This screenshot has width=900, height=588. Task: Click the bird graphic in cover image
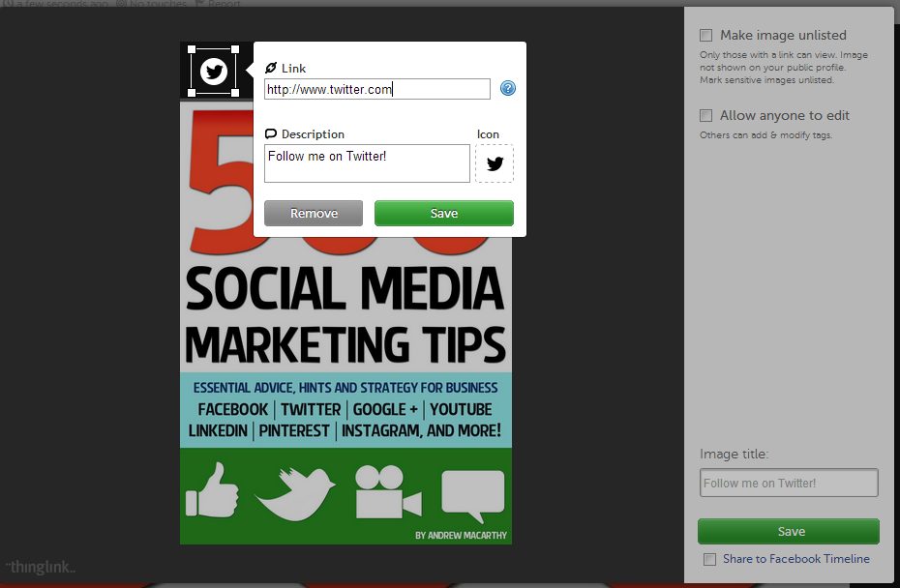coord(295,493)
